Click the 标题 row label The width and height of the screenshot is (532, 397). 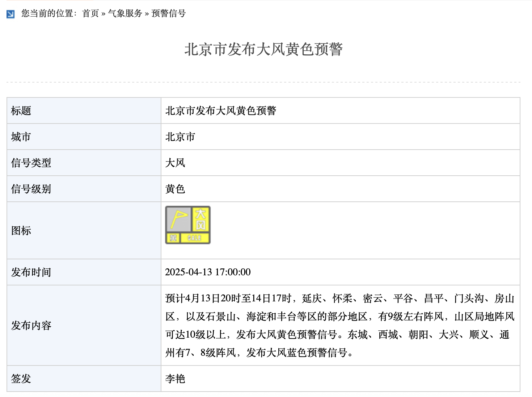pos(21,111)
